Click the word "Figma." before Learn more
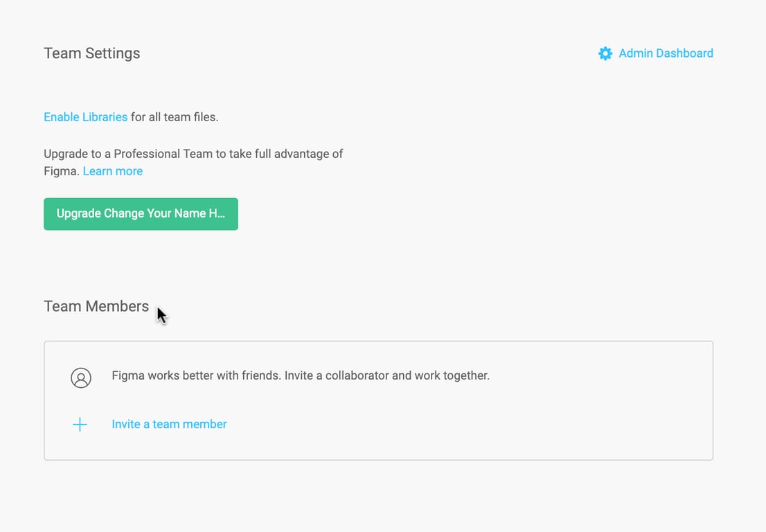766x532 pixels. coord(61,171)
